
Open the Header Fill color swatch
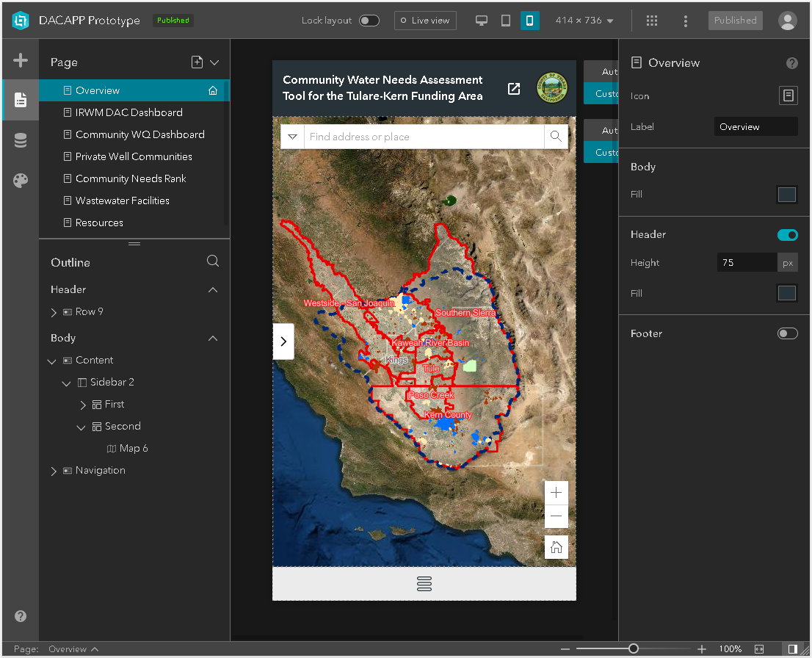click(787, 293)
